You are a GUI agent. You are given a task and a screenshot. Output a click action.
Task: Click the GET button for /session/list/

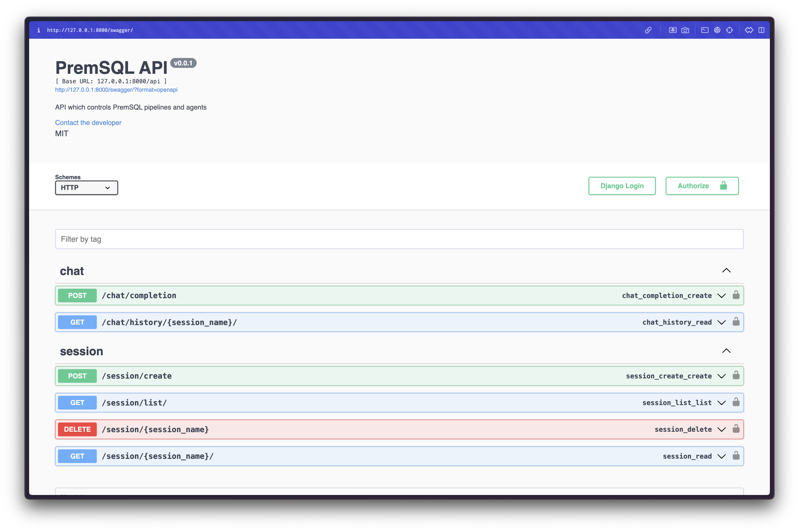(x=77, y=403)
